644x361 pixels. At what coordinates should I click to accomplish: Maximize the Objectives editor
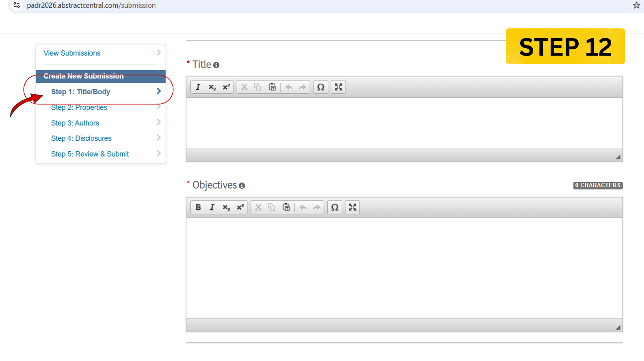pyautogui.click(x=352, y=207)
